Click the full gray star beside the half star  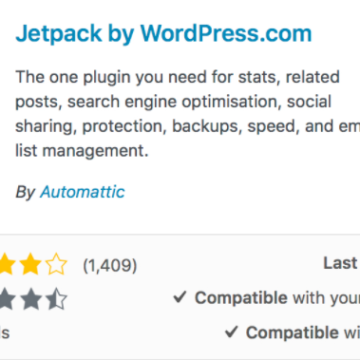[30, 298]
